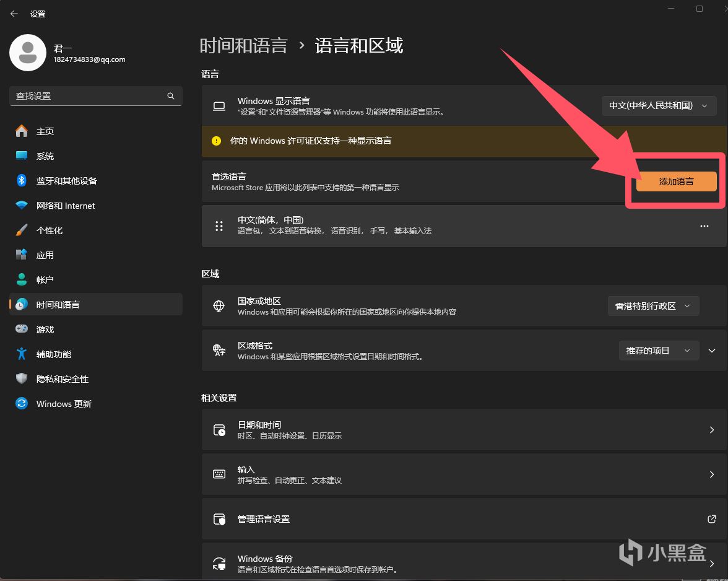
Task: Click the 国家或地区 row label
Action: click(259, 301)
